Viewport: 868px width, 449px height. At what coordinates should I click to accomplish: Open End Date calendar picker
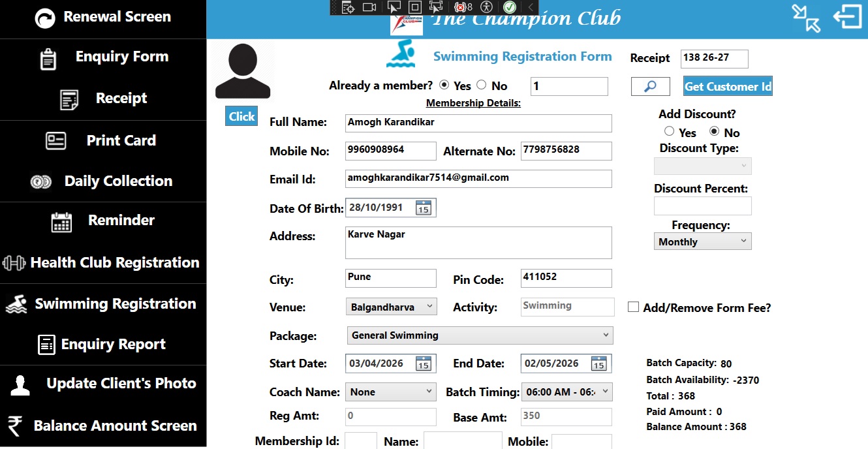598,364
